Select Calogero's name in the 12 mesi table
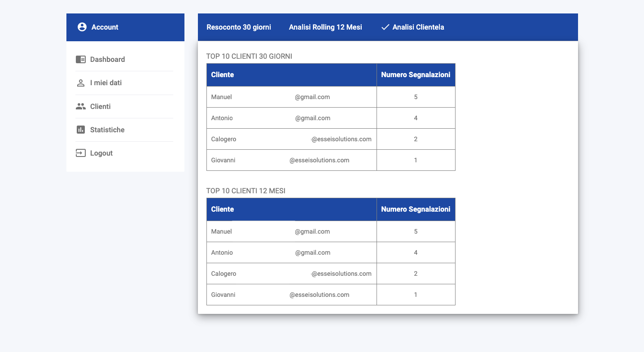Screen dimensions: 644x352 pos(223,274)
